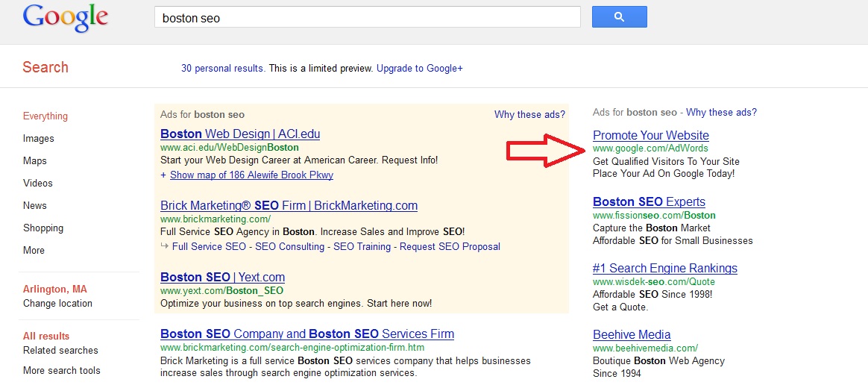Click the www.brickmarketing.com/ ad URL
868x391 pixels.
[x=216, y=219]
